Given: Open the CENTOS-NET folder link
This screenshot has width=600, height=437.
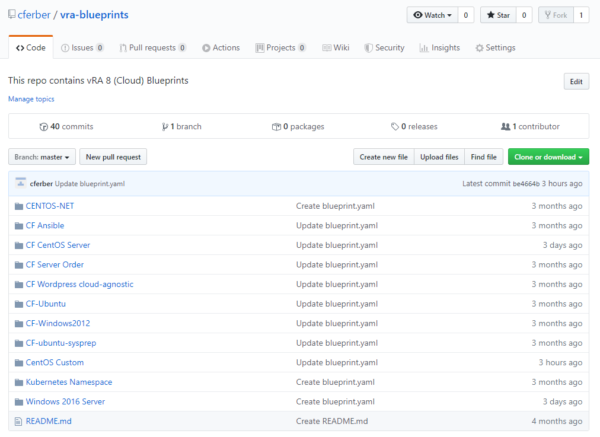Looking at the screenshot, I should tap(50, 206).
